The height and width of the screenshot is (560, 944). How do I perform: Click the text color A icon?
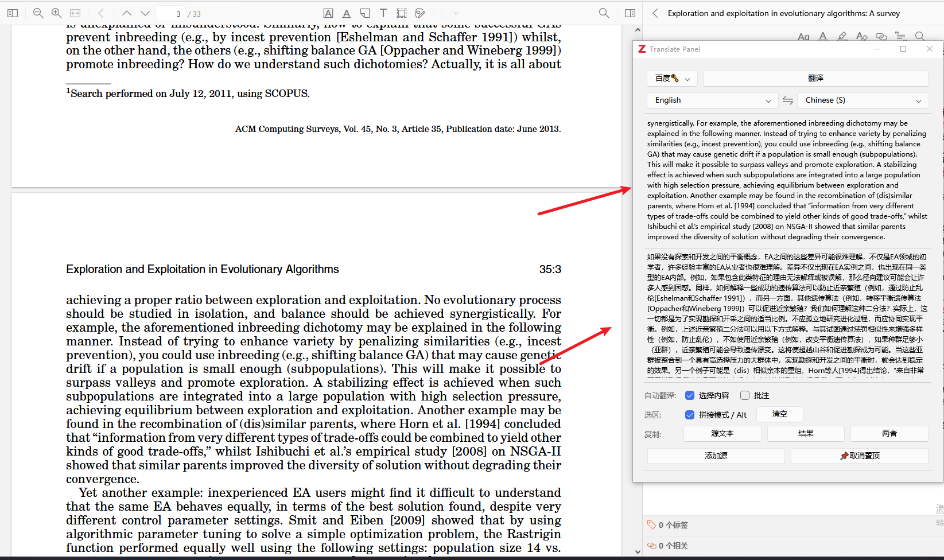pos(823,37)
